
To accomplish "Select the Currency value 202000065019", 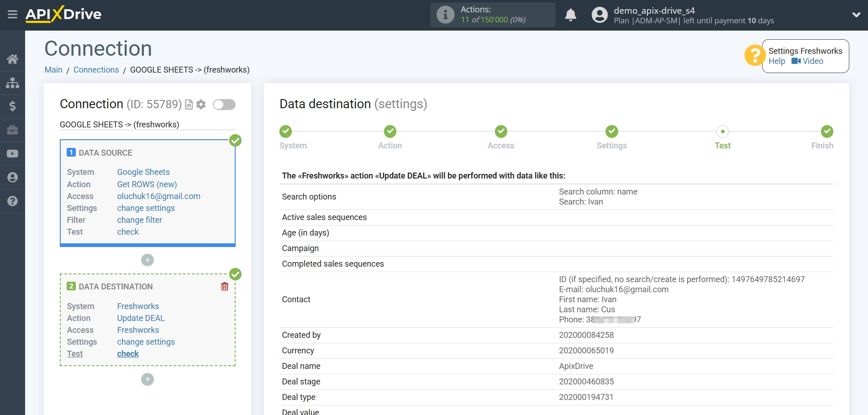I will coord(586,351).
